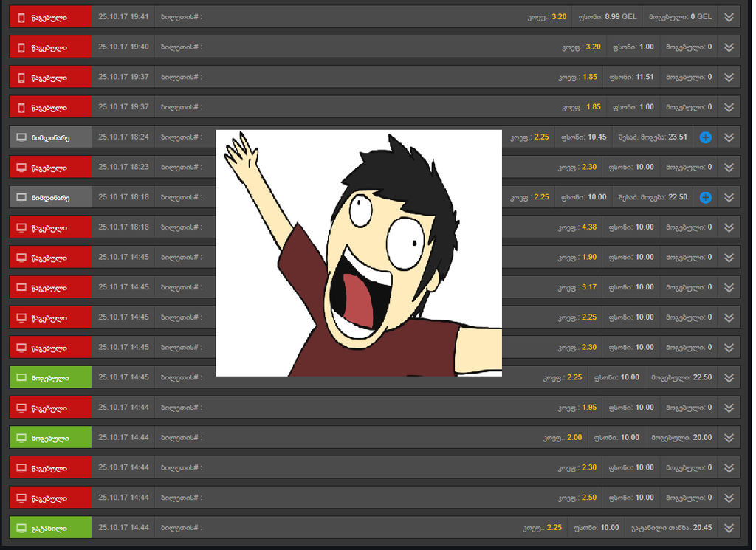Click the cashed-out amount 20.45
This screenshot has width=756, height=550.
click(703, 528)
